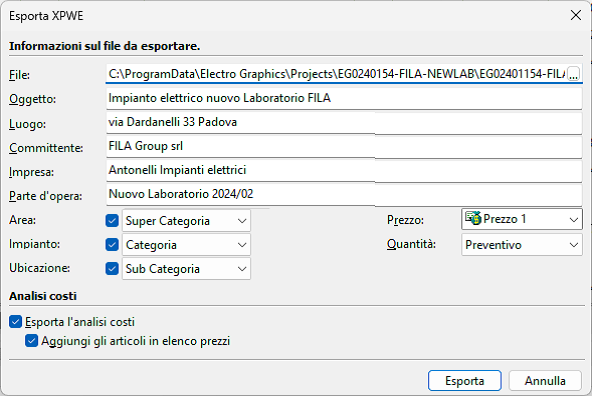Toggle the Ubicazione checkbox
Viewport: 592px width, 396px height.
(112, 268)
